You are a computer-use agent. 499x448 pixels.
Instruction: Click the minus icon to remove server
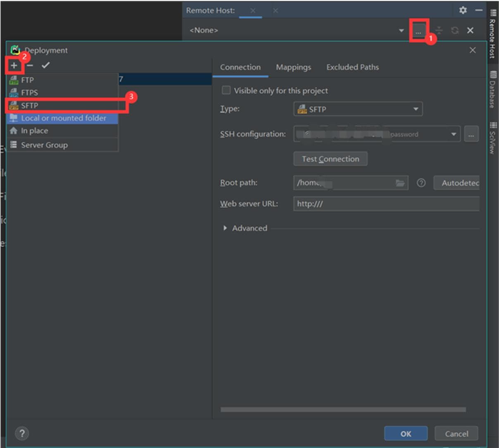point(30,65)
